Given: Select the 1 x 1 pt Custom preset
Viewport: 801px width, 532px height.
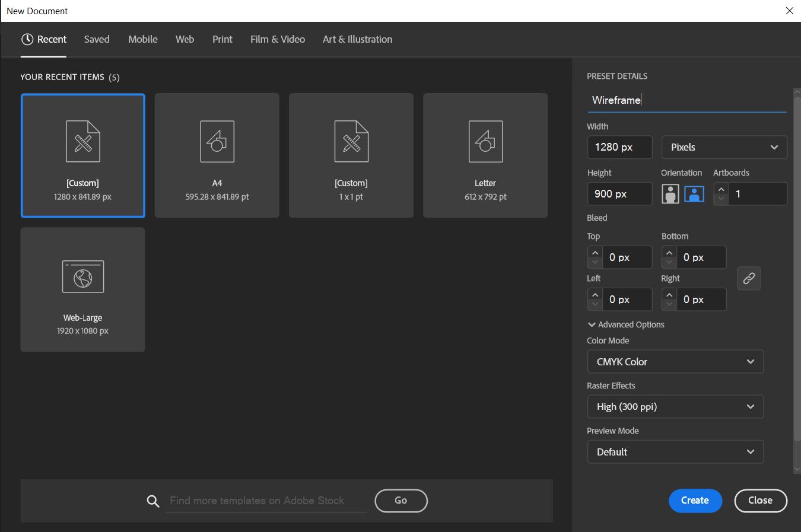Looking at the screenshot, I should click(351, 155).
